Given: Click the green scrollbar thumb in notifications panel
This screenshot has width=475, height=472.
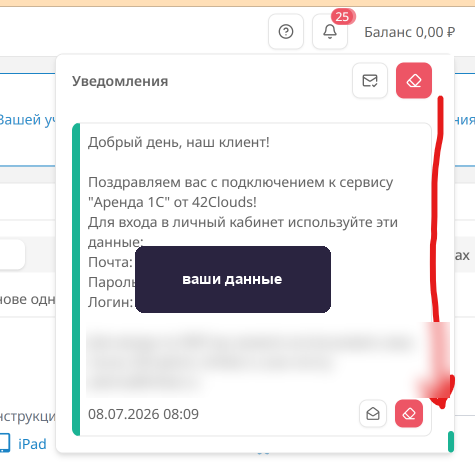Looking at the screenshot, I should tap(451, 441).
